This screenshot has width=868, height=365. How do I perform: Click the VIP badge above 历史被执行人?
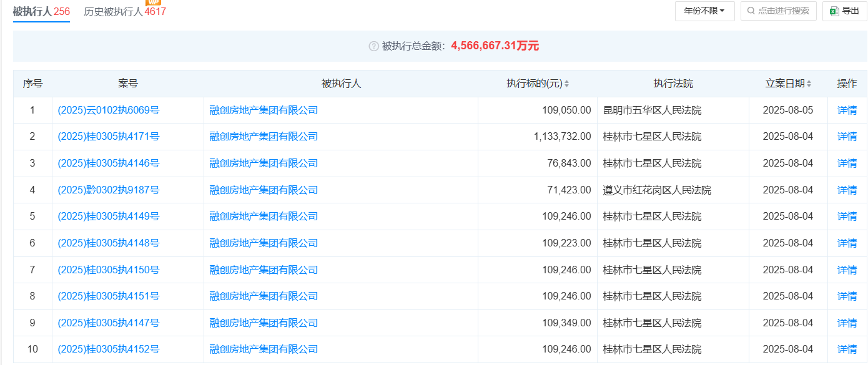(153, 2)
